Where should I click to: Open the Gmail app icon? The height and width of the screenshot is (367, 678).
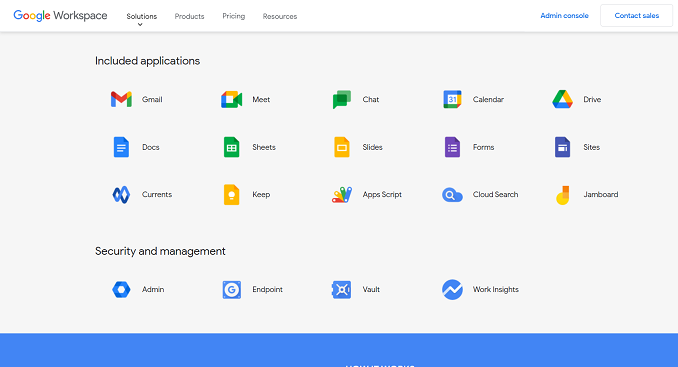click(121, 99)
